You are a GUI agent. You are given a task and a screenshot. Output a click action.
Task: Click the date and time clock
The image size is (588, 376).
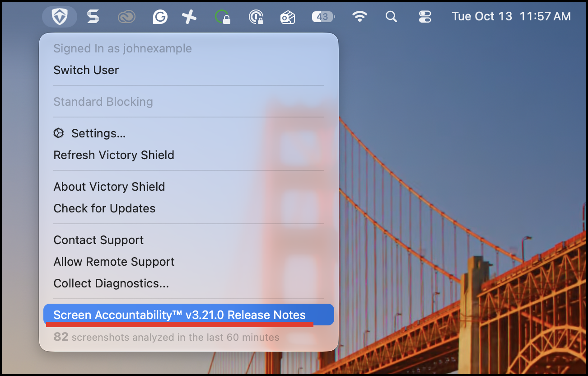pyautogui.click(x=511, y=17)
